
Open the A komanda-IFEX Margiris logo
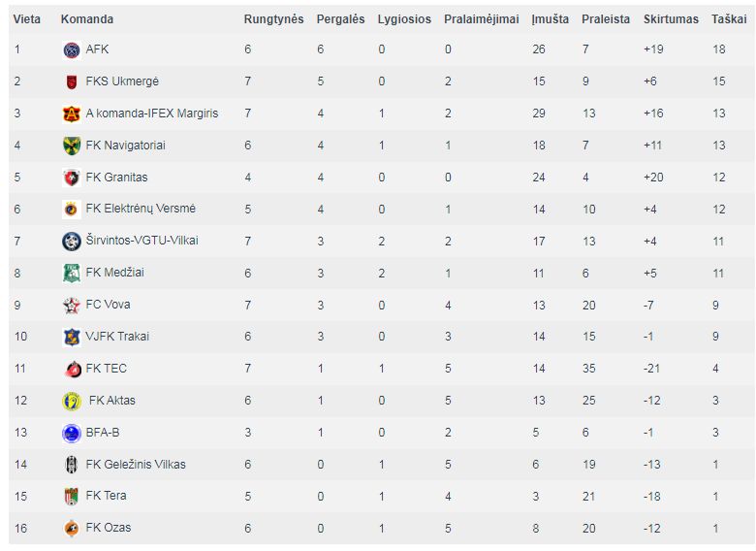[x=72, y=113]
